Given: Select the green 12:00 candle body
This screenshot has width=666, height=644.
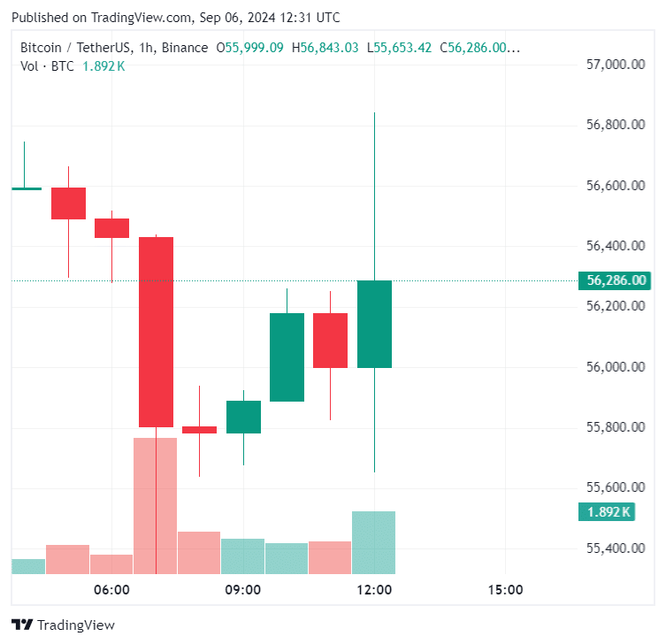Looking at the screenshot, I should (374, 324).
